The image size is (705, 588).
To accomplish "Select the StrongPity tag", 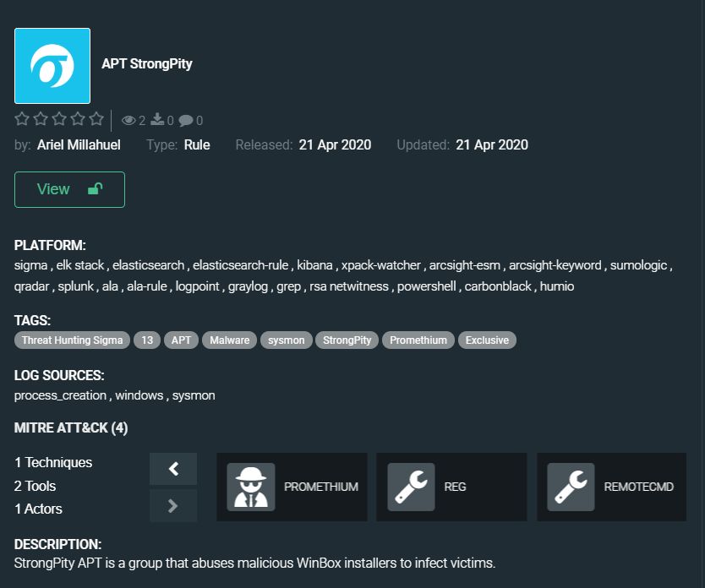I will 347,340.
